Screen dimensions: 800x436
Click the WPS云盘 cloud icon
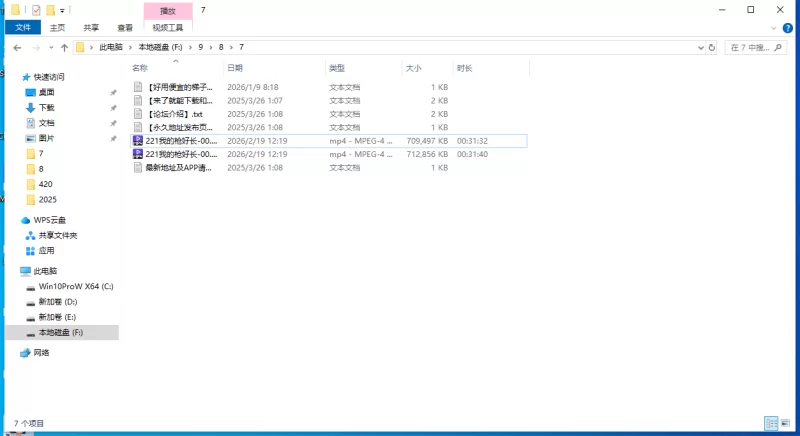coord(26,220)
